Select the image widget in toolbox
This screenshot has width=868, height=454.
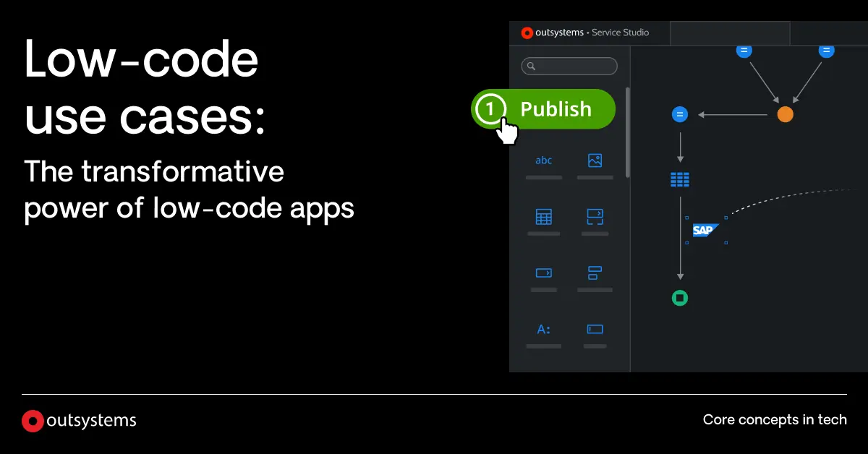tap(595, 160)
